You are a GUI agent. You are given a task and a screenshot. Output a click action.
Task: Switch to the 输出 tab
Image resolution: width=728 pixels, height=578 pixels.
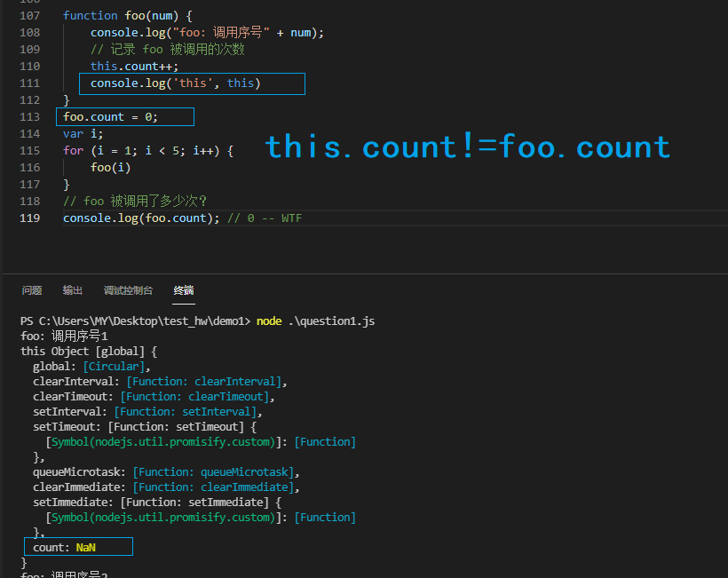(73, 290)
